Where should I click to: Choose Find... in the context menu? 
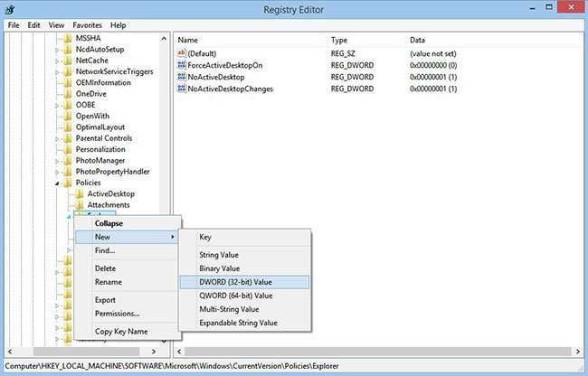[x=127, y=250]
